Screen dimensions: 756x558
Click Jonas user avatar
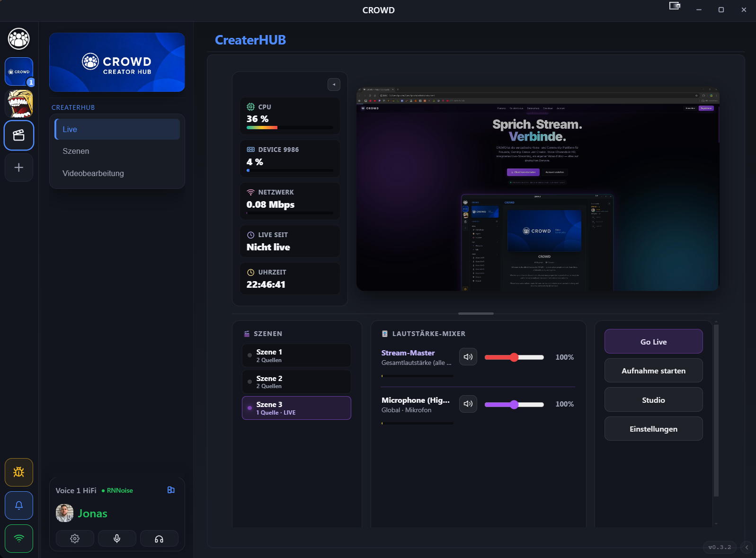pos(64,513)
